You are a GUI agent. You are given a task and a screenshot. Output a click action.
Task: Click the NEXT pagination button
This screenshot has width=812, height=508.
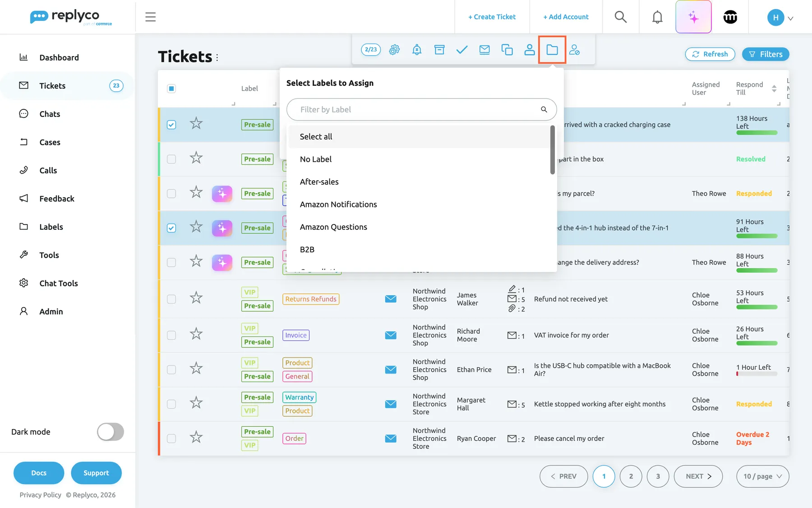coord(698,476)
